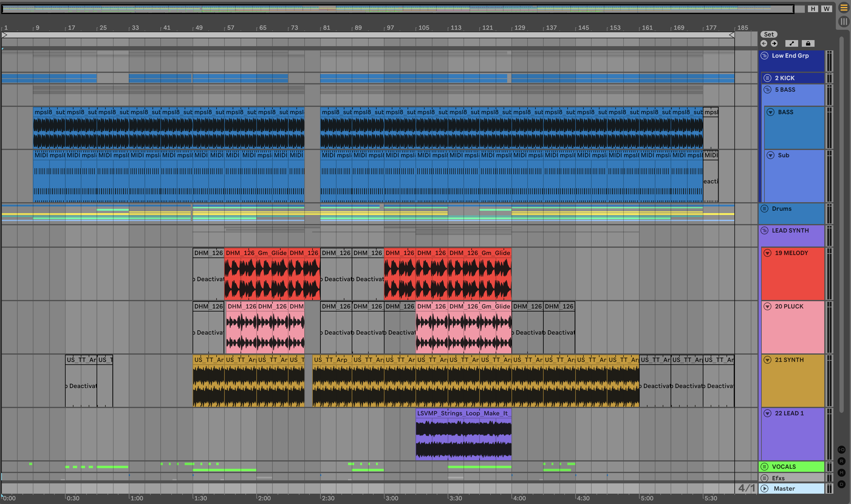Toggle Track Delay with the D button
This screenshot has height=504, width=851.
842,484
